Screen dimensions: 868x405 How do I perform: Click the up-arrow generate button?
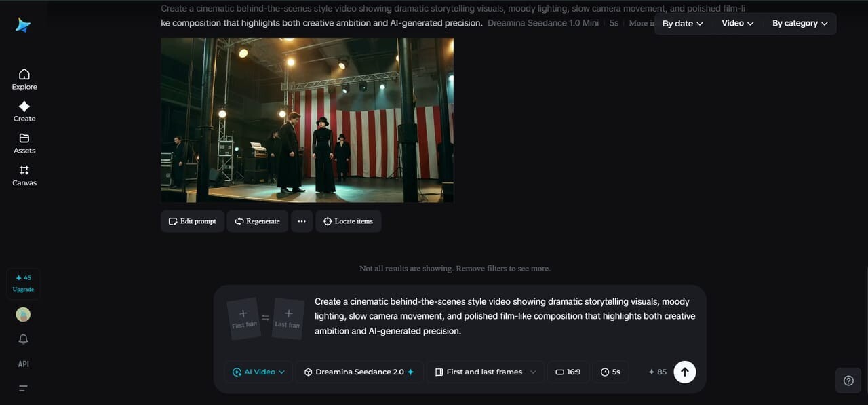tap(685, 372)
